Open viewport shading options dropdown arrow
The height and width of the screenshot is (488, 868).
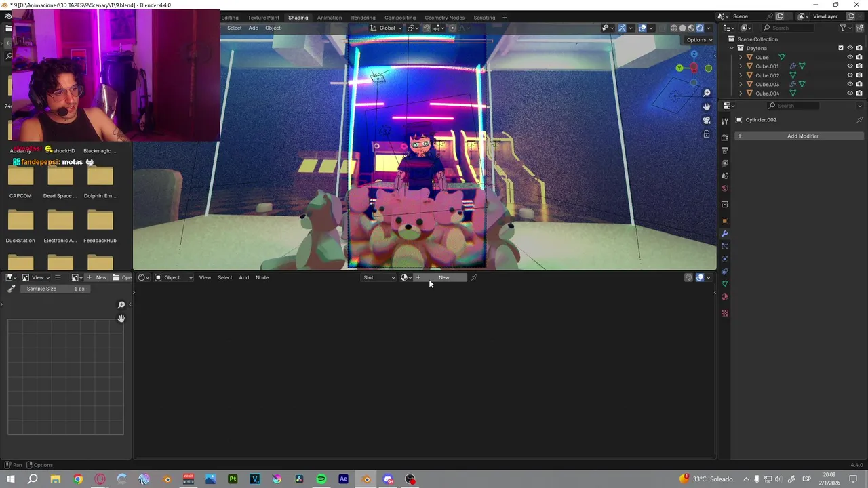pos(709,28)
